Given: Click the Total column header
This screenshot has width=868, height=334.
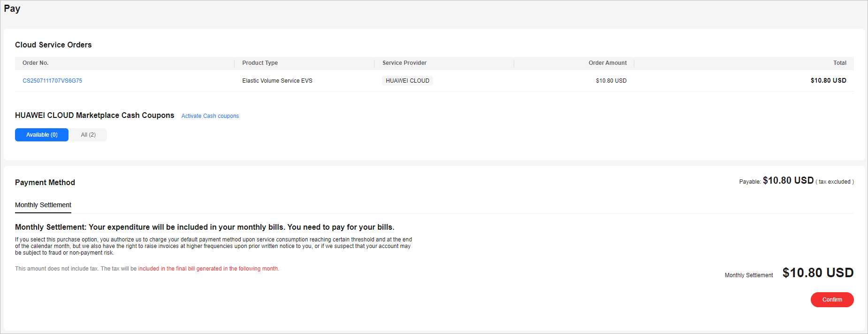Looking at the screenshot, I should pyautogui.click(x=840, y=63).
